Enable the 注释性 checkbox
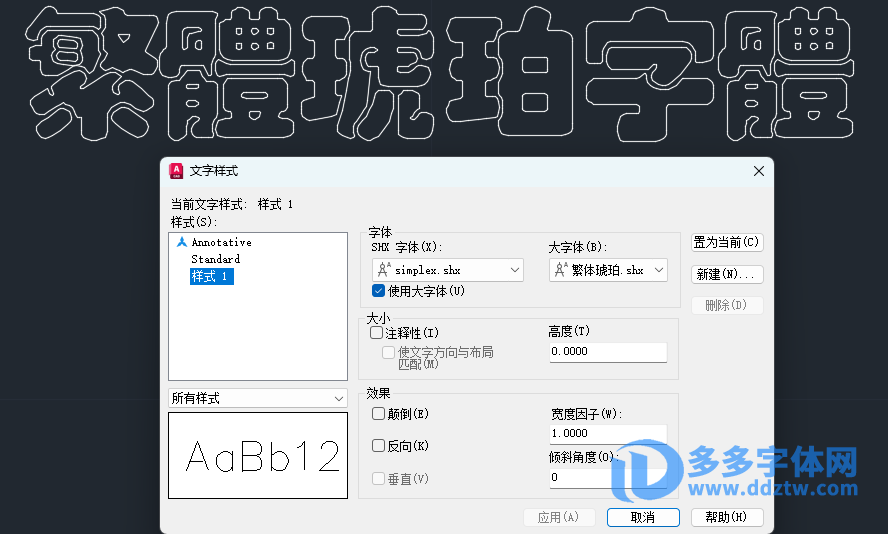This screenshot has width=888, height=534. [377, 332]
